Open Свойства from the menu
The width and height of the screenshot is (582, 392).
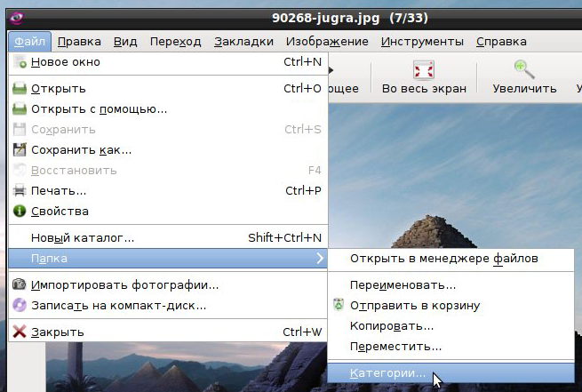168,212
